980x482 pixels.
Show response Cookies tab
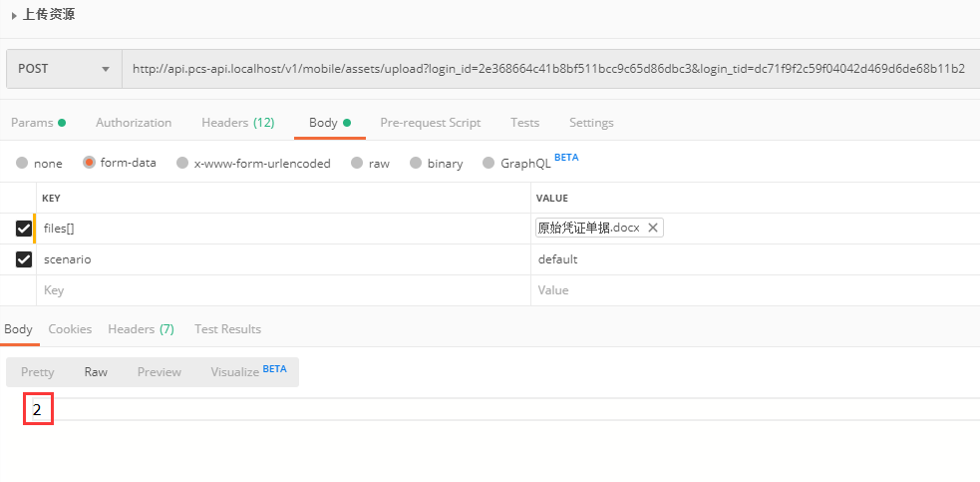70,329
